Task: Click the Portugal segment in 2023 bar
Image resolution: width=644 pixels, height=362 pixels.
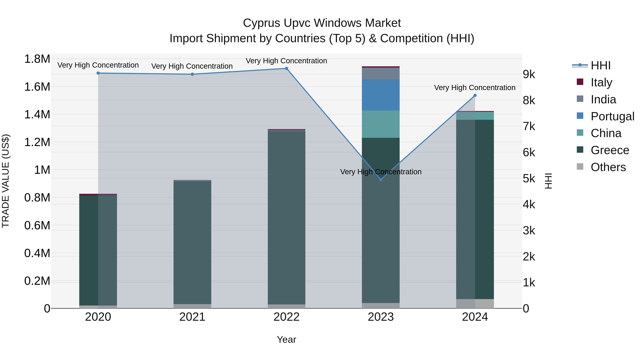Action: click(x=381, y=95)
